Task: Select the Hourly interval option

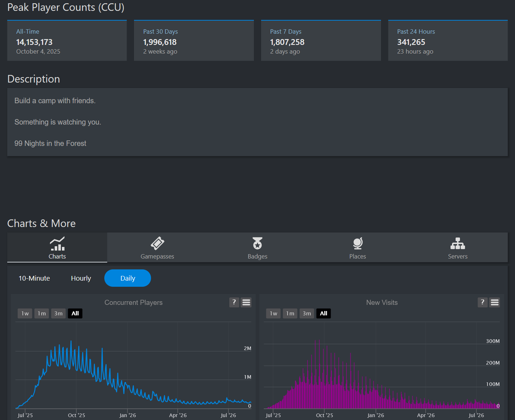Action: point(81,278)
